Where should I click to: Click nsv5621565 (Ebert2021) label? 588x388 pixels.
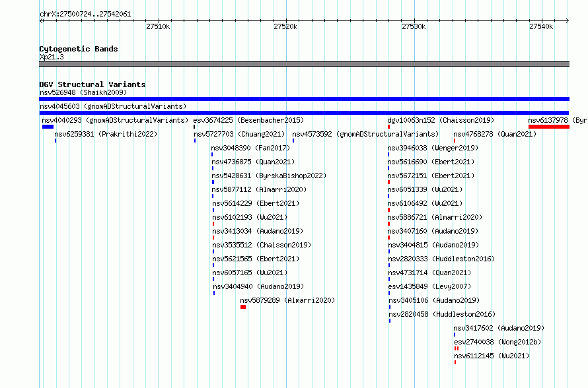tap(256, 259)
